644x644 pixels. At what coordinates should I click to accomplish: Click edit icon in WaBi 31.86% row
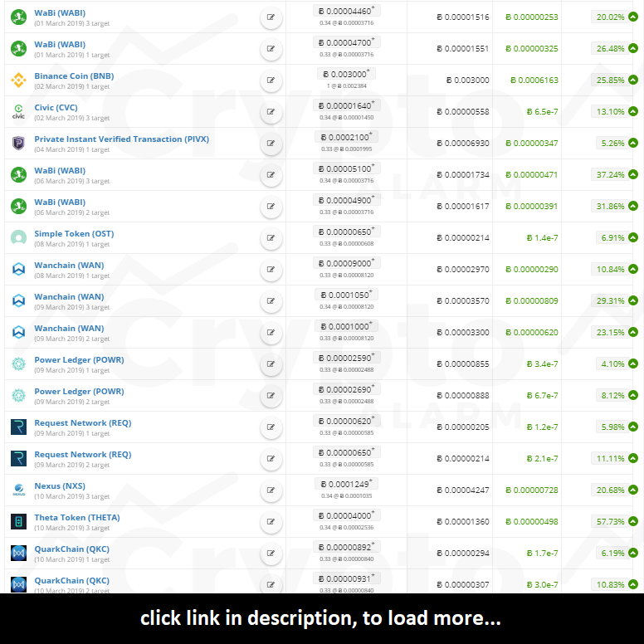(271, 207)
